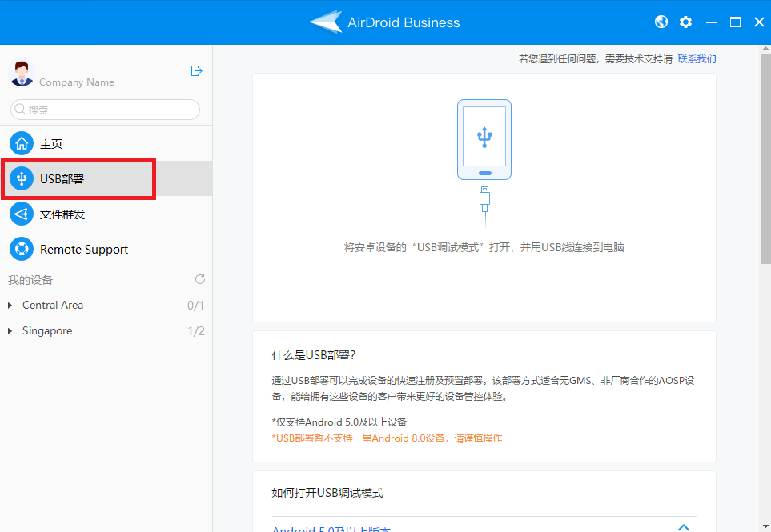Click the 什么是USB部署? heading

click(x=314, y=355)
